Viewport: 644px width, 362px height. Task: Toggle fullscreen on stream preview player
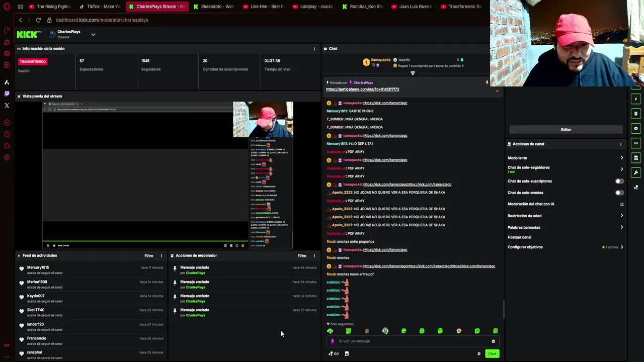click(x=237, y=246)
